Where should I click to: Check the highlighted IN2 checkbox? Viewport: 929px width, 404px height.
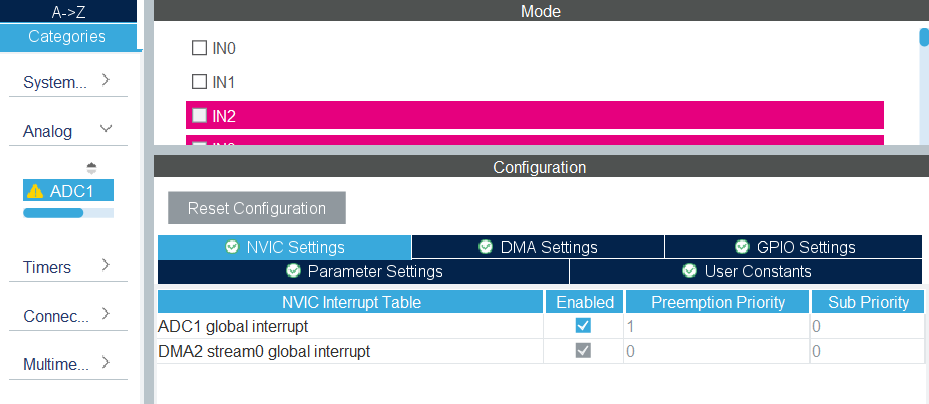click(199, 115)
